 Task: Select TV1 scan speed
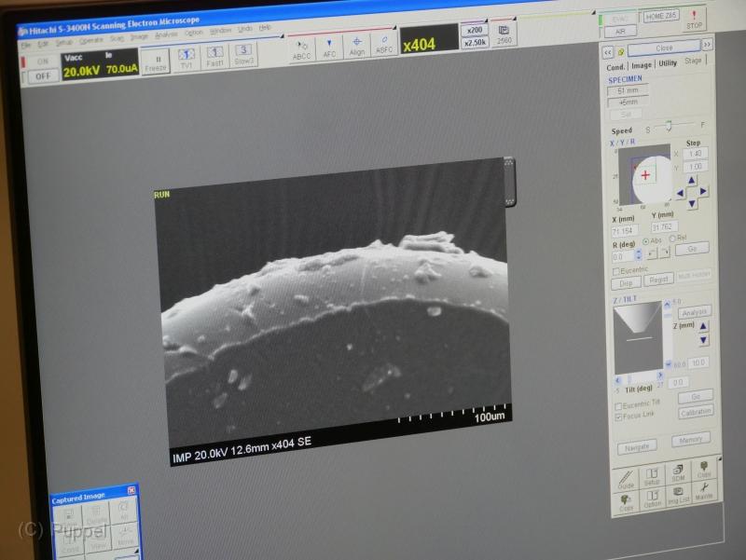coord(186,60)
